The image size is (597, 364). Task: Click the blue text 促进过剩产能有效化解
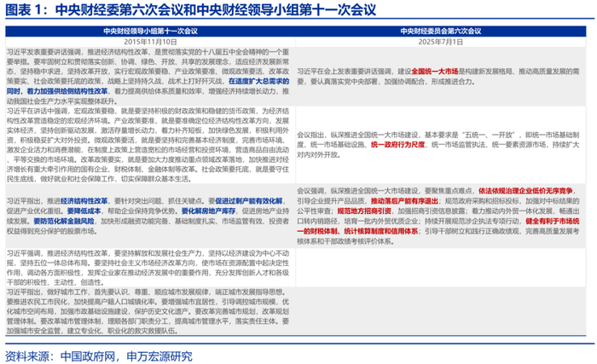point(249,201)
